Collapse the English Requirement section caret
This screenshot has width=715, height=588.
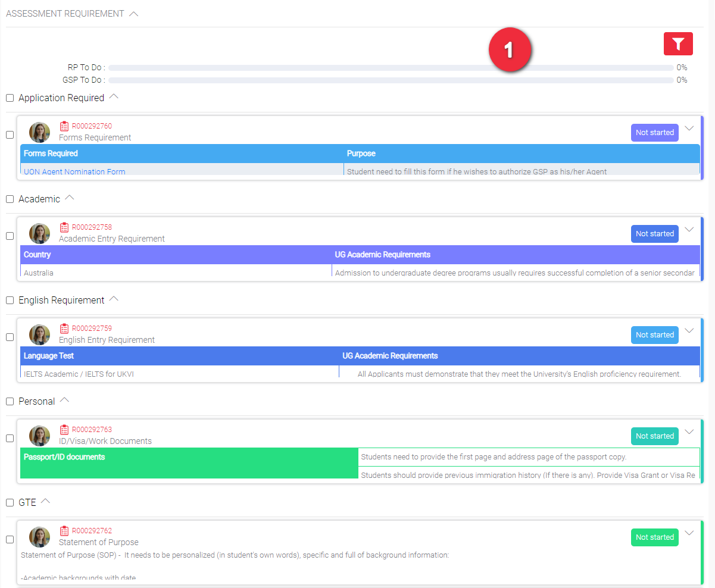114,299
